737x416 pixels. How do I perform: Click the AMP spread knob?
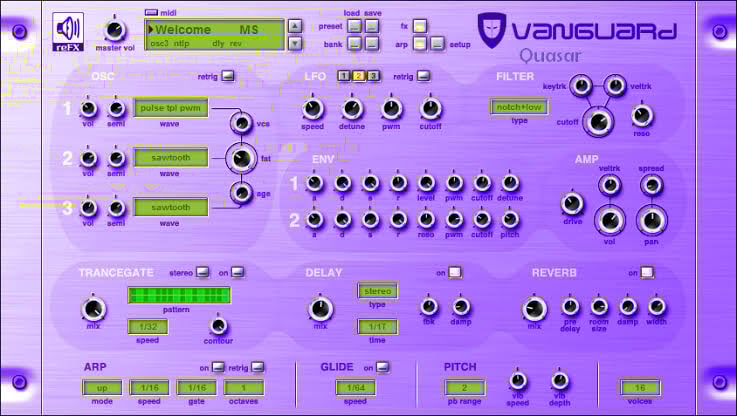point(652,185)
